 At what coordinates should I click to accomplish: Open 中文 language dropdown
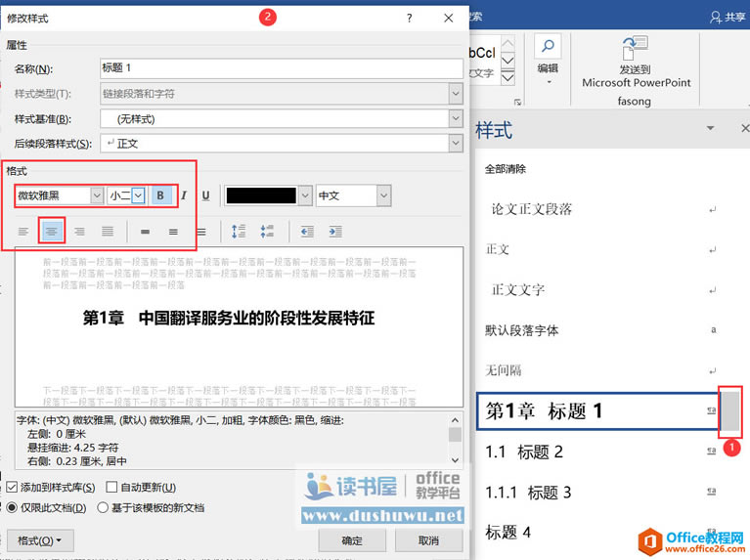[x=383, y=195]
